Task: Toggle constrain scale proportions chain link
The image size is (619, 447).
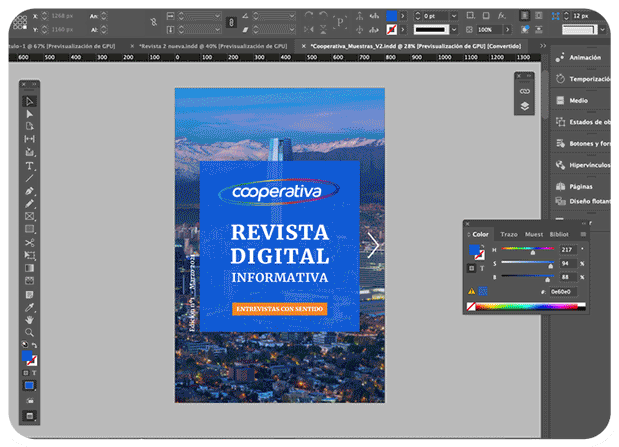Action: [x=231, y=23]
